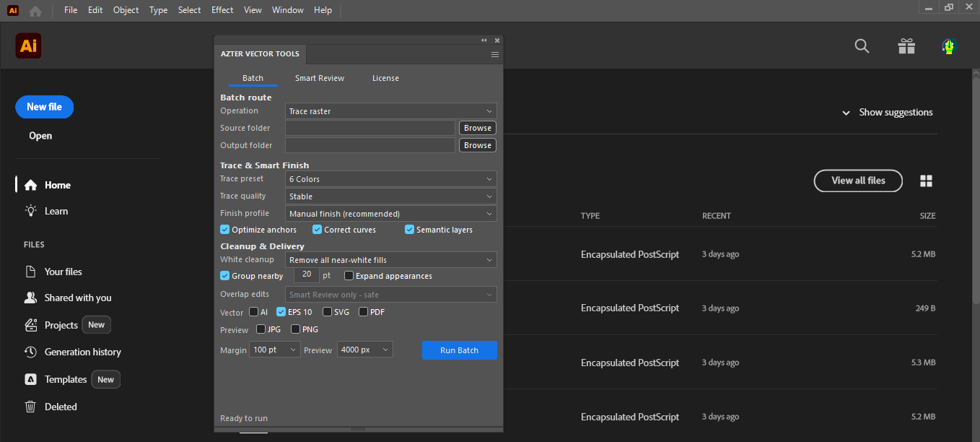Click the Group nearby value field

[x=307, y=274]
